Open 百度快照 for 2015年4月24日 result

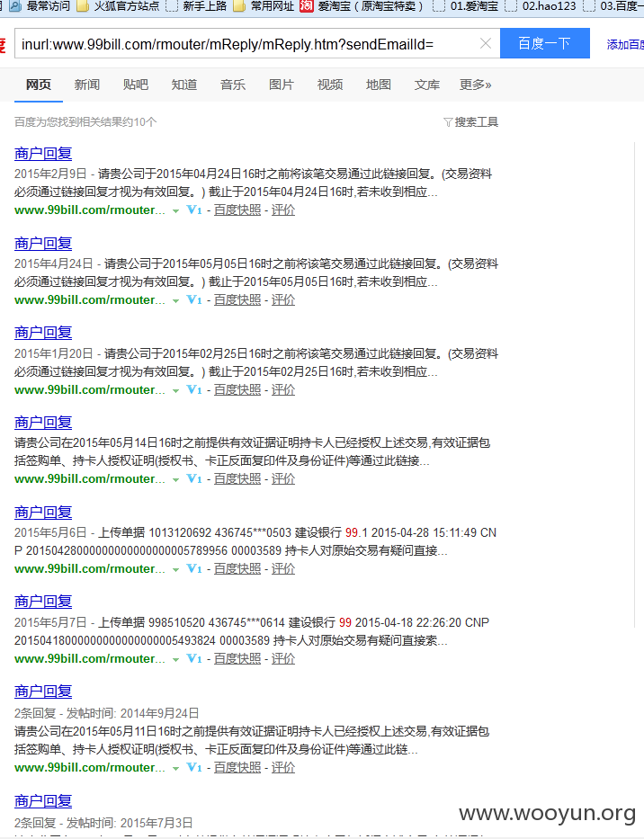[x=237, y=299]
